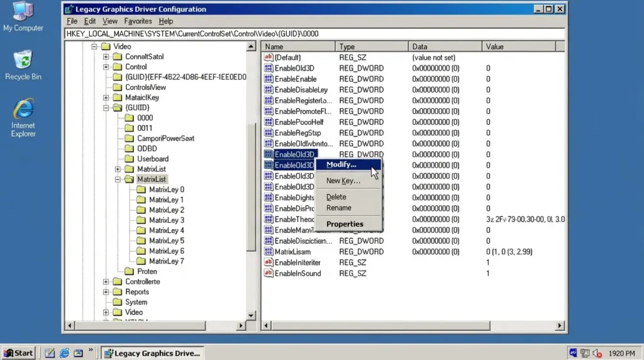
Task: Expand the MataiclKey tree node
Action: point(106,98)
